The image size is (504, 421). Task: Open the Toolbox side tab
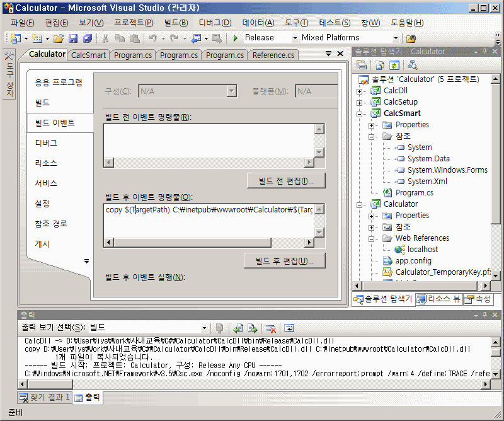9,74
